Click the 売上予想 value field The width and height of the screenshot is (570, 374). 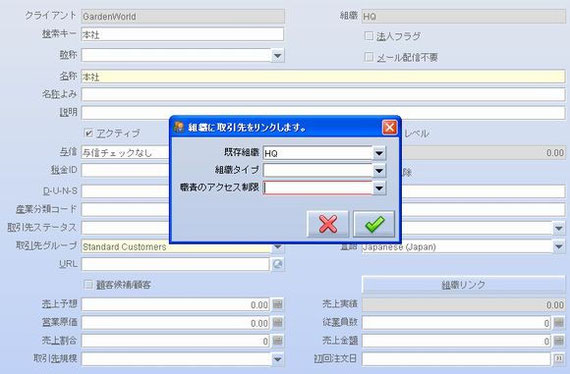pos(175,305)
